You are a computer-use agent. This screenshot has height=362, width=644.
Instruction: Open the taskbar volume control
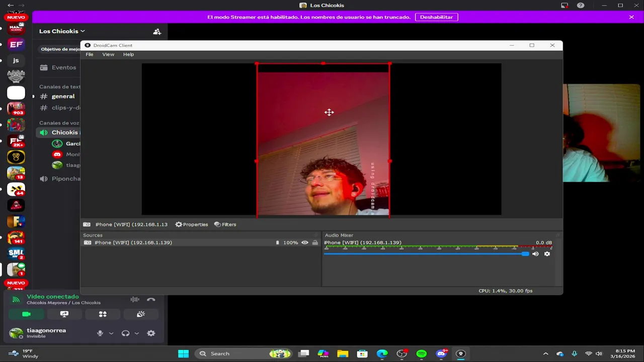[599, 353]
